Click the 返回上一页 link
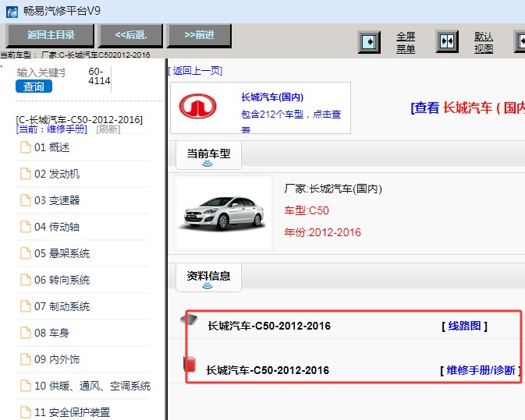The width and height of the screenshot is (525, 420). click(x=195, y=71)
